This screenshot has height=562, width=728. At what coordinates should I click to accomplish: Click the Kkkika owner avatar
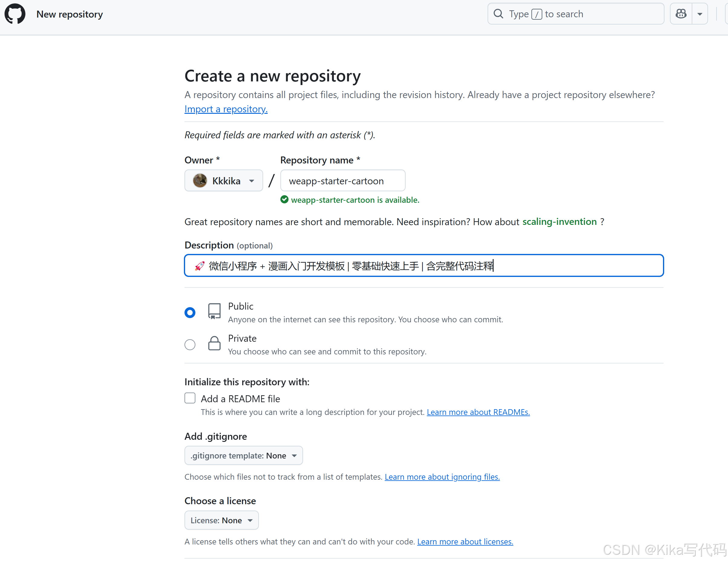(200, 181)
